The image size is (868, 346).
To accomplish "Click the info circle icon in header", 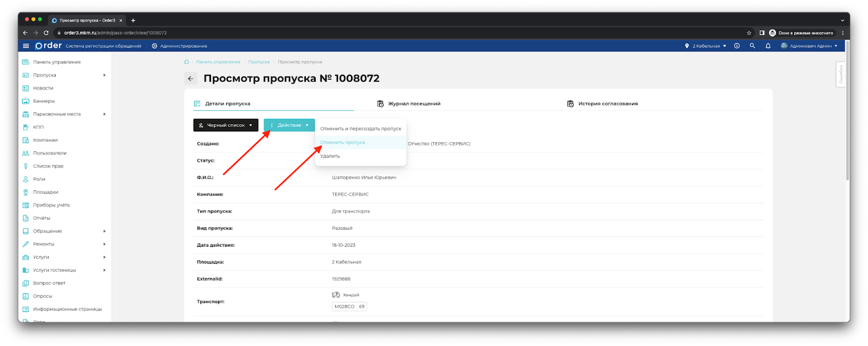I will [x=737, y=46].
